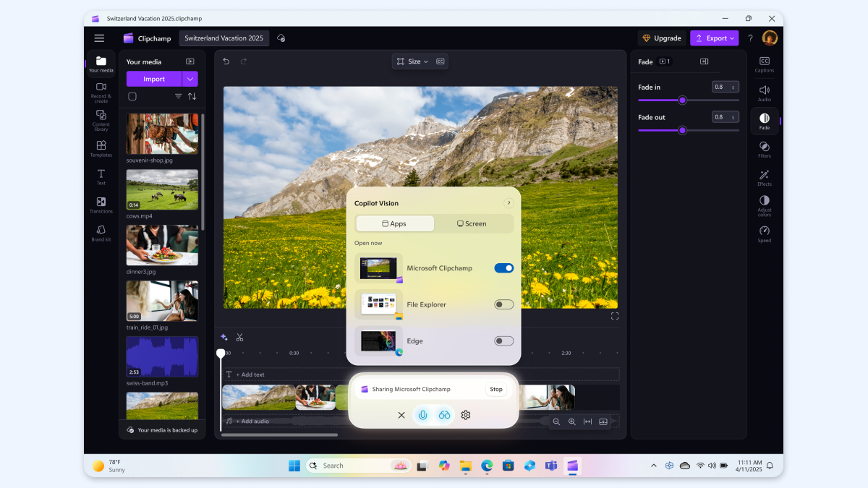Show hidden system tray icons
Image resolution: width=868 pixels, height=488 pixels.
click(x=654, y=466)
